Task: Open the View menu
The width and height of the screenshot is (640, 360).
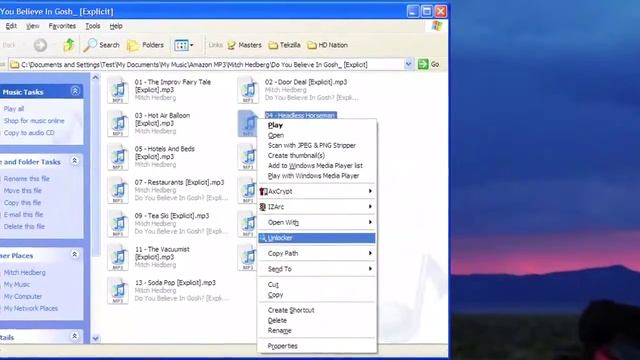Action: (x=33, y=26)
